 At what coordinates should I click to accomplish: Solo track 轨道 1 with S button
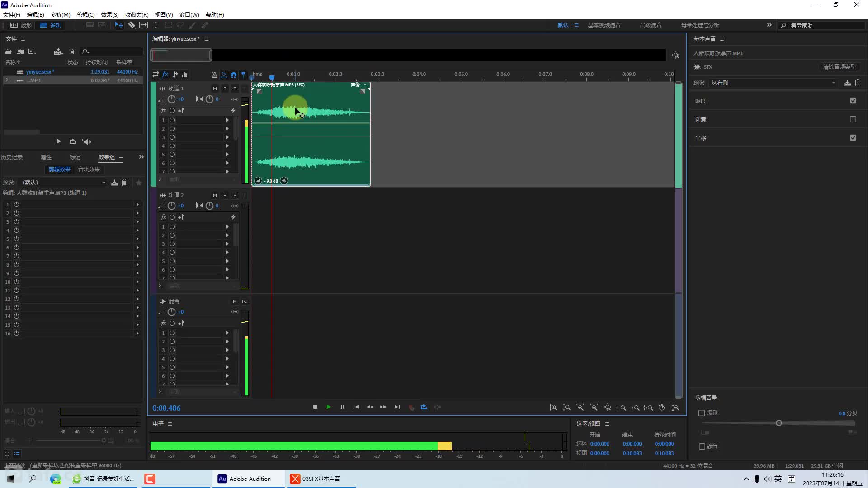[x=225, y=89]
